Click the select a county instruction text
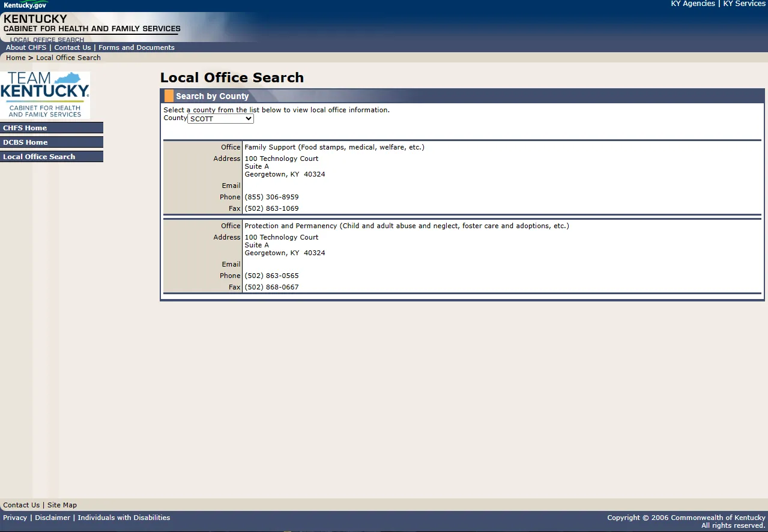Viewport: 768px width, 532px height. coord(277,110)
